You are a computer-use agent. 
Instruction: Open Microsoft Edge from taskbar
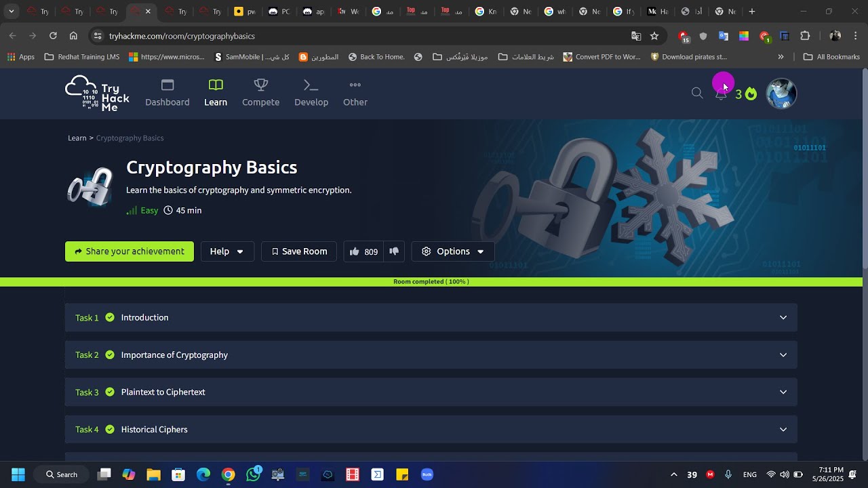tap(203, 474)
